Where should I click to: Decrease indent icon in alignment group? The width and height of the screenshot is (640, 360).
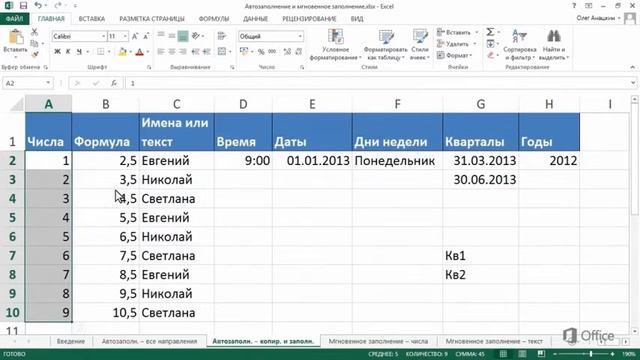(x=196, y=51)
